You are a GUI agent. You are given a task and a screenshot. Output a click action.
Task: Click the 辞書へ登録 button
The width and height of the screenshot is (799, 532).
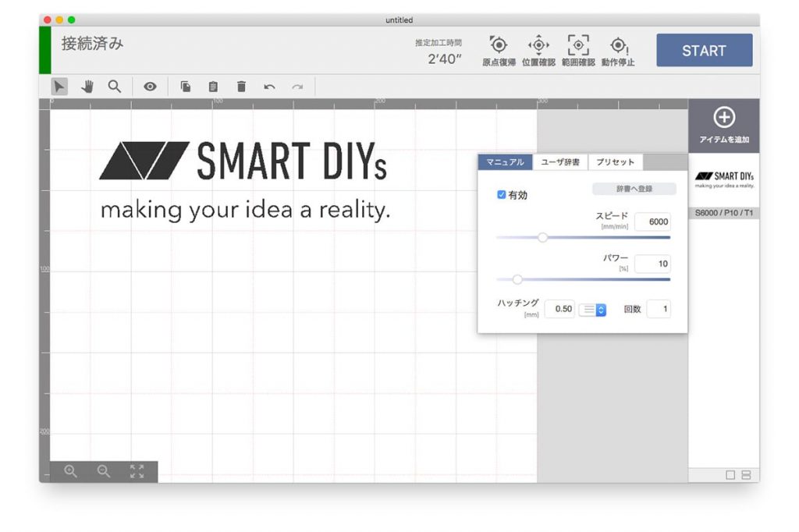click(x=634, y=189)
